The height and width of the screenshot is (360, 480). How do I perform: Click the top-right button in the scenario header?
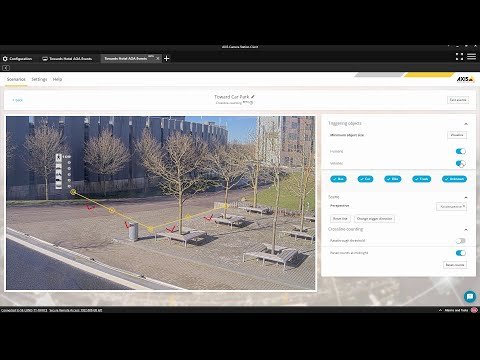[458, 100]
